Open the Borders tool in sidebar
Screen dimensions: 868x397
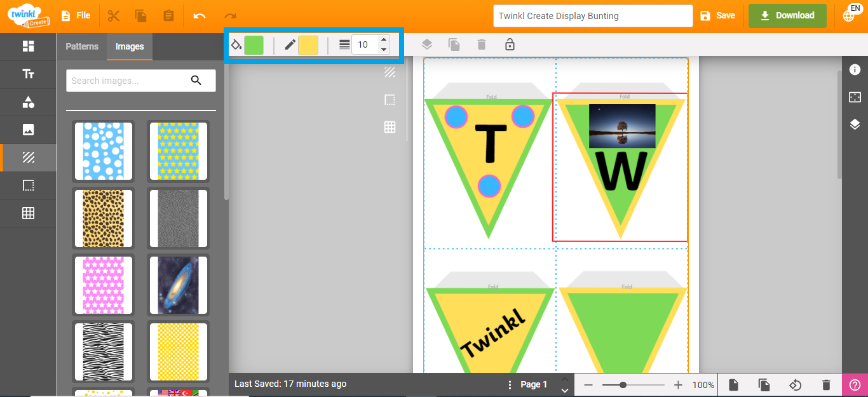[x=28, y=185]
